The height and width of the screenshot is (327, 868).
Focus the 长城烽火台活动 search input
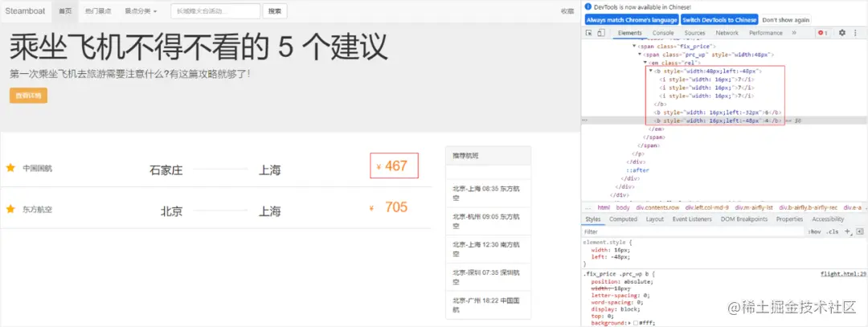(215, 11)
